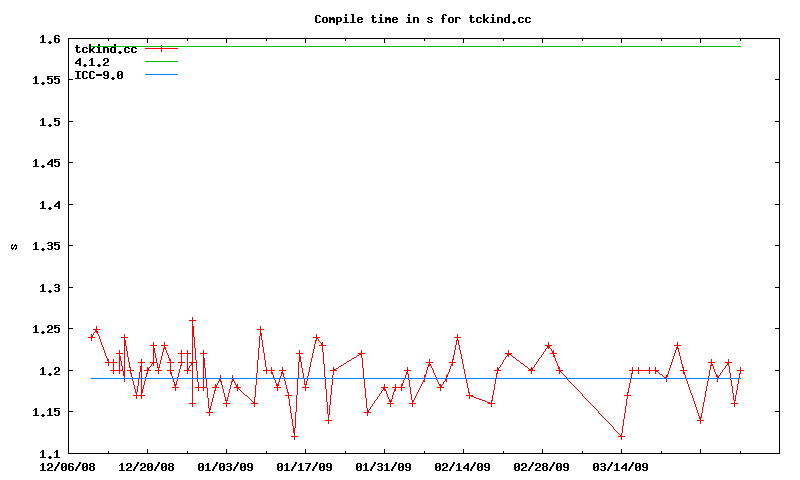This screenshot has height=480, width=800.
Task: Click the 's' y-axis unit label
Action: click(x=13, y=246)
